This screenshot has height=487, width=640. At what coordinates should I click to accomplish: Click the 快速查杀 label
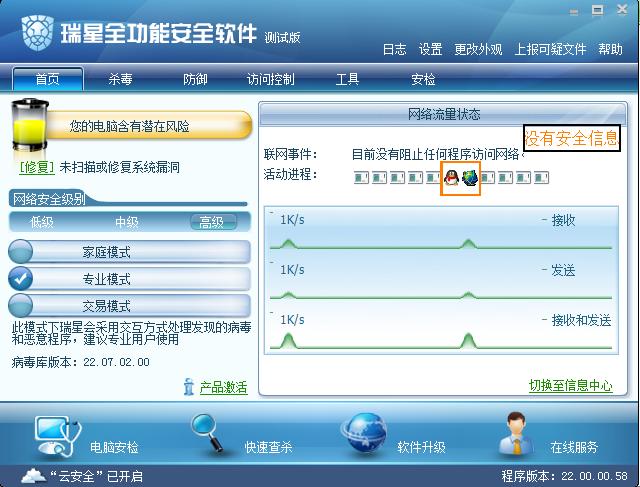click(268, 447)
